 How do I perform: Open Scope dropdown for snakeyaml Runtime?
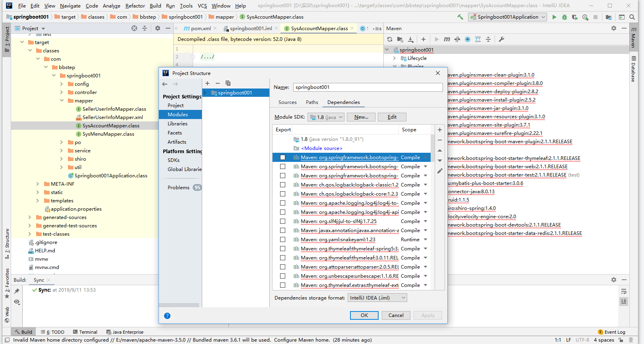pos(425,240)
